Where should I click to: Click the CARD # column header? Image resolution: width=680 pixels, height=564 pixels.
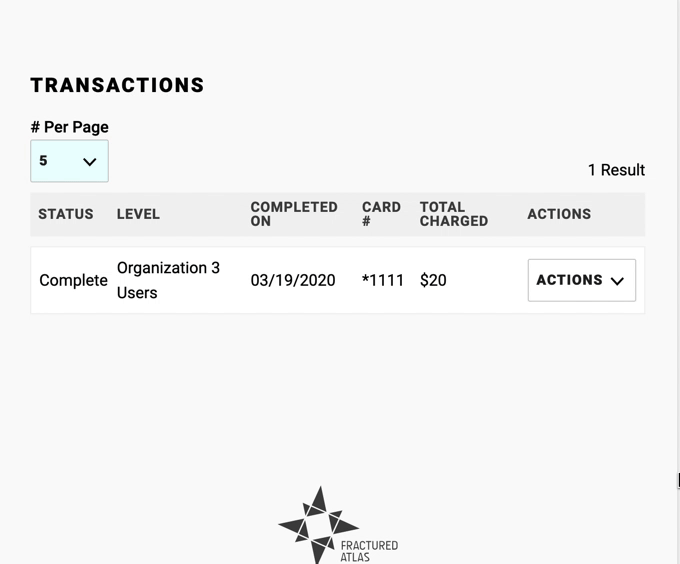(381, 214)
